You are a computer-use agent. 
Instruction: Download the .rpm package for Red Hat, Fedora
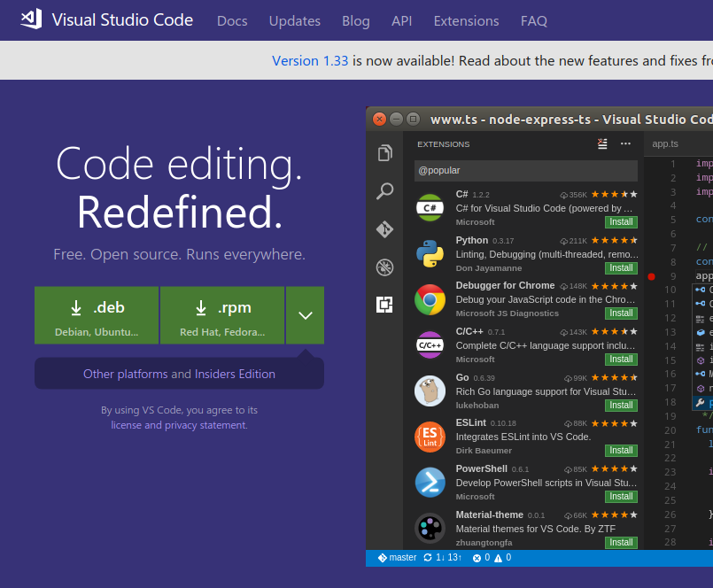pyautogui.click(x=222, y=315)
